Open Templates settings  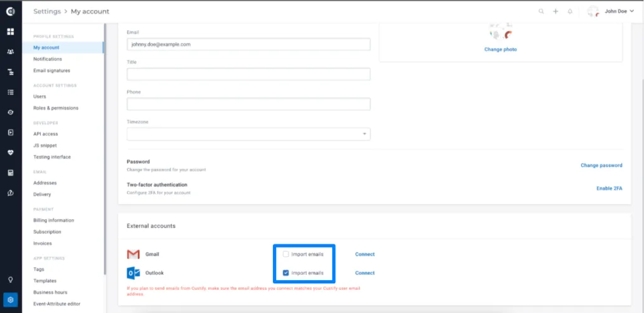point(45,281)
